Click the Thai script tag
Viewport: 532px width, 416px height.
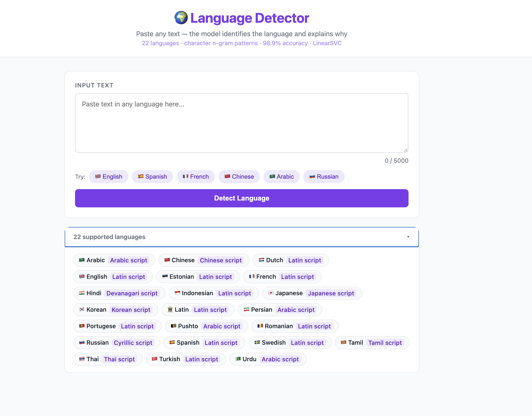119,359
